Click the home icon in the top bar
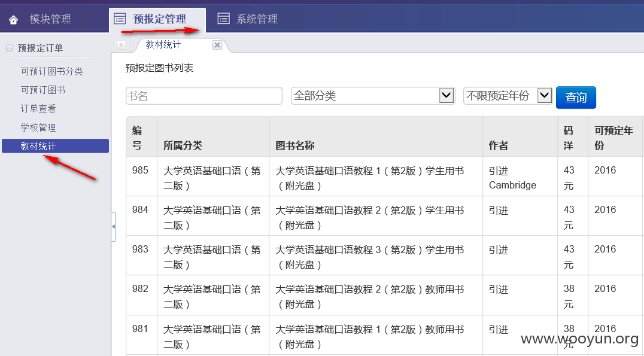Image resolution: width=644 pixels, height=356 pixels. click(14, 19)
